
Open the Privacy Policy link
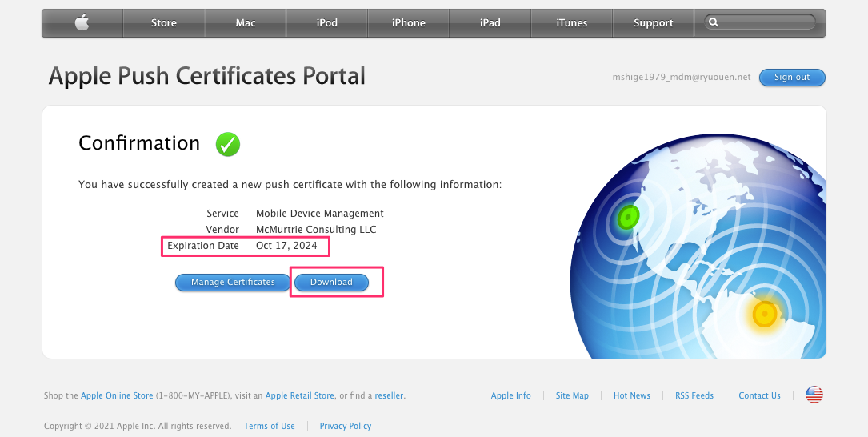(x=346, y=426)
